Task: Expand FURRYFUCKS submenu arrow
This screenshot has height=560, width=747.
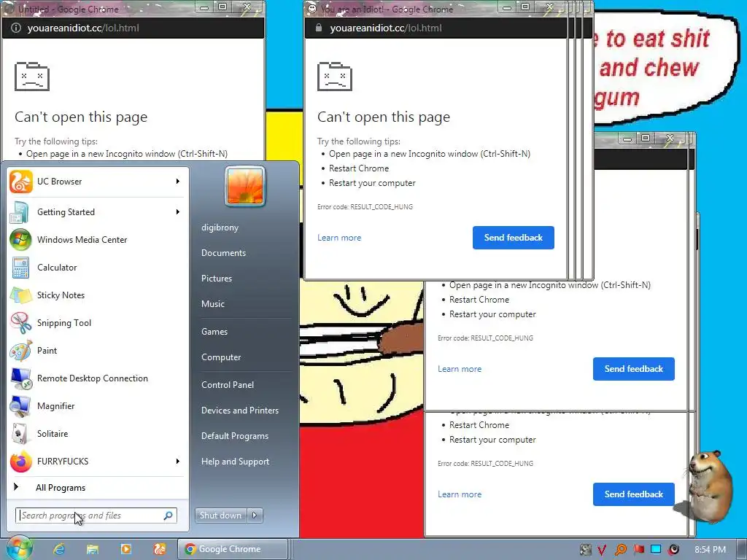Action: [178, 461]
